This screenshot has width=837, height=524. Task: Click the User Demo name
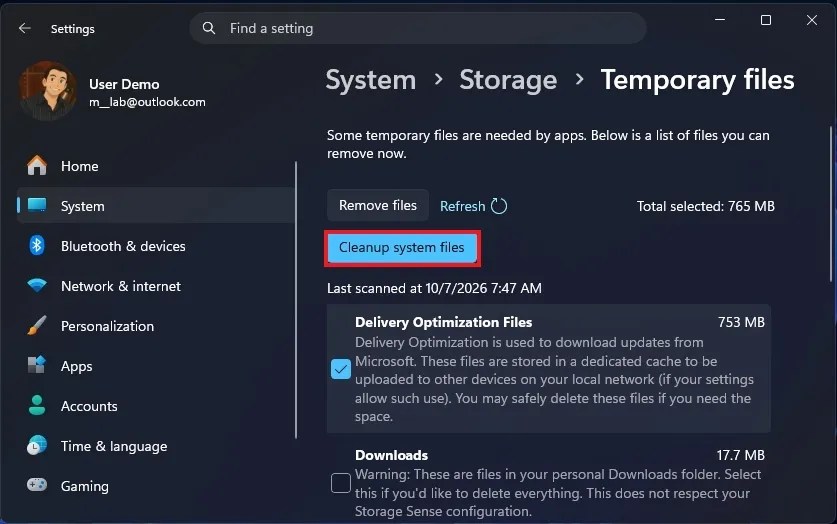124,84
